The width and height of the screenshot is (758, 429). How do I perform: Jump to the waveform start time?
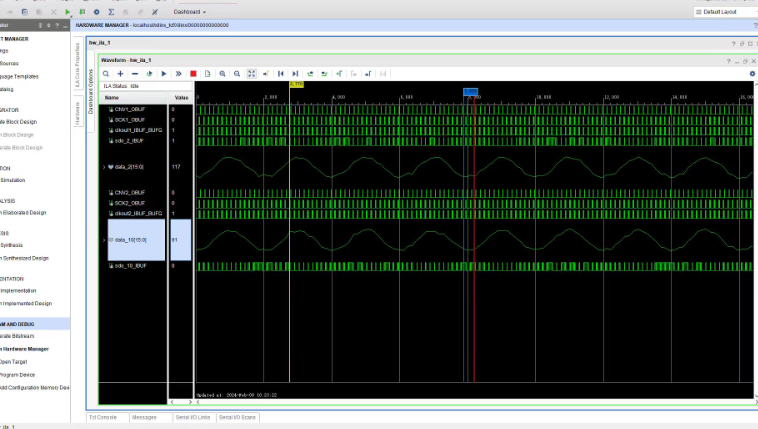(x=280, y=74)
